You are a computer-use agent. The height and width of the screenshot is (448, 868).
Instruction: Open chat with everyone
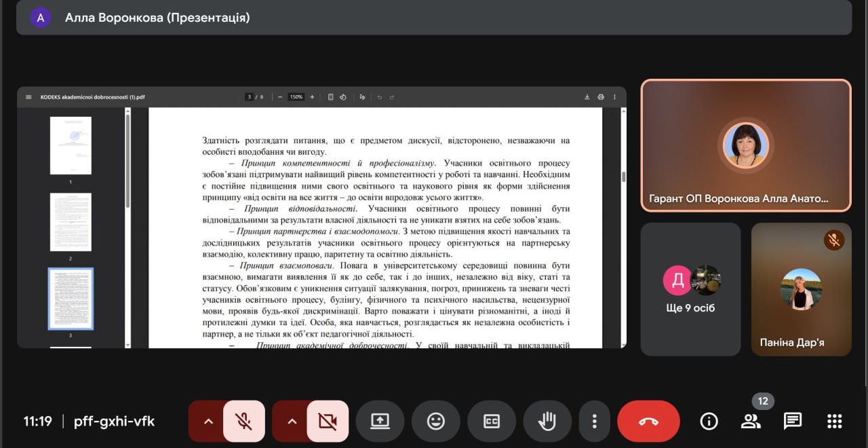pyautogui.click(x=793, y=422)
